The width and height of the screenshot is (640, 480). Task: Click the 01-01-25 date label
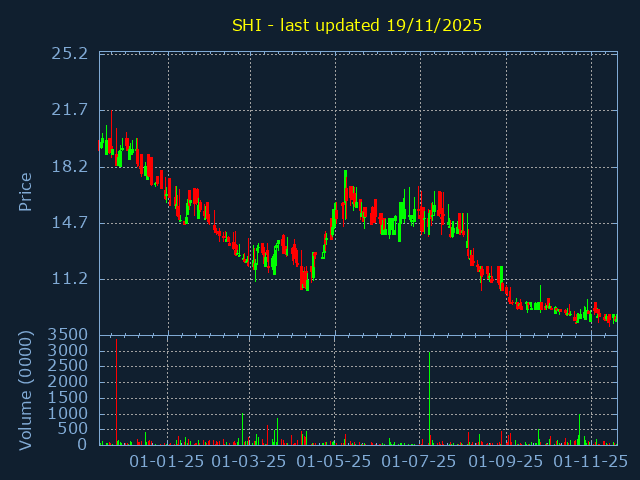coord(168,462)
